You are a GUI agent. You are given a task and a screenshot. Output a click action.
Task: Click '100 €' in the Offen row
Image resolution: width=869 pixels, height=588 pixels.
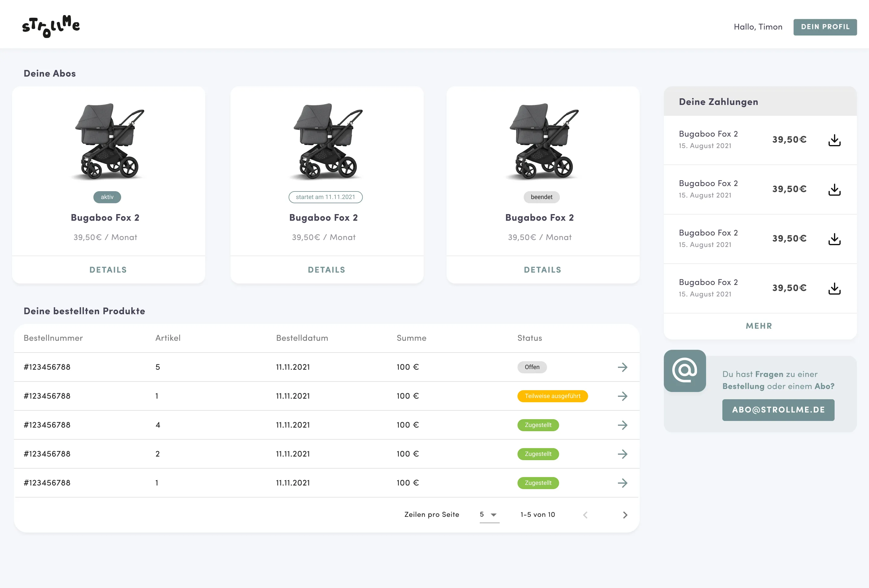pos(408,367)
